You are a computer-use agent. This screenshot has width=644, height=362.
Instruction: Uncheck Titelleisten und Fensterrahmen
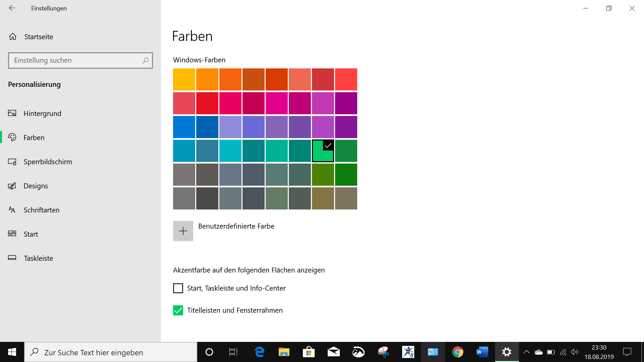[178, 310]
